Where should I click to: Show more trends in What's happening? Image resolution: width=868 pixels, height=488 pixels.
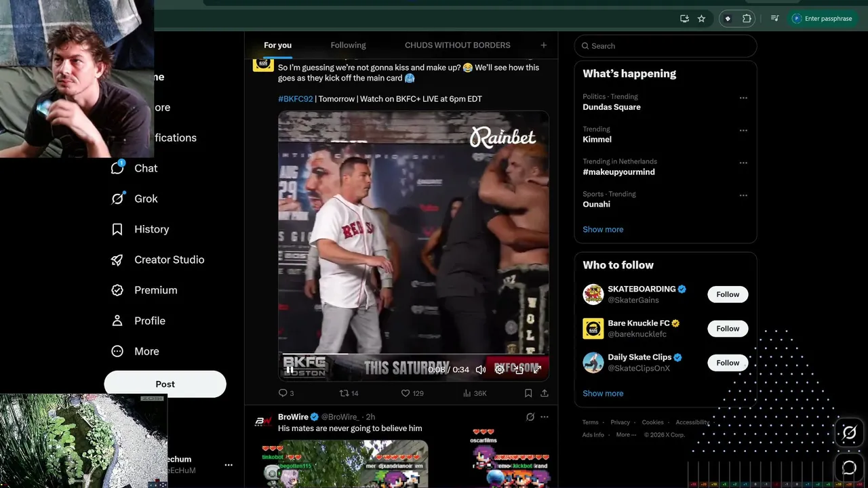(603, 229)
